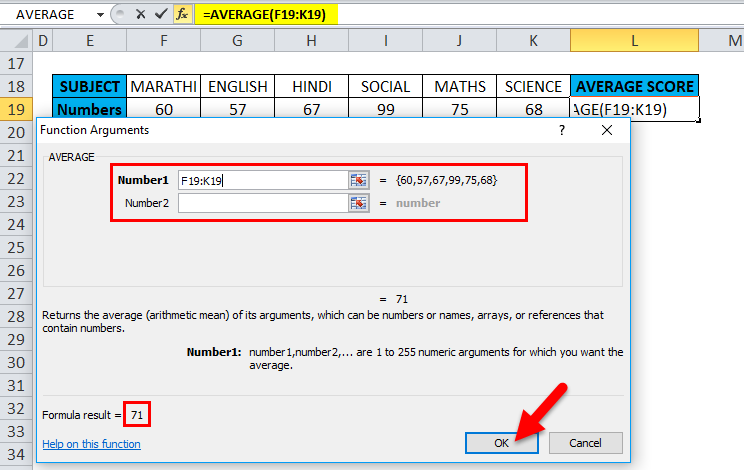This screenshot has width=744, height=470.
Task: Click the SCIENCE header cell
Action: [533, 86]
